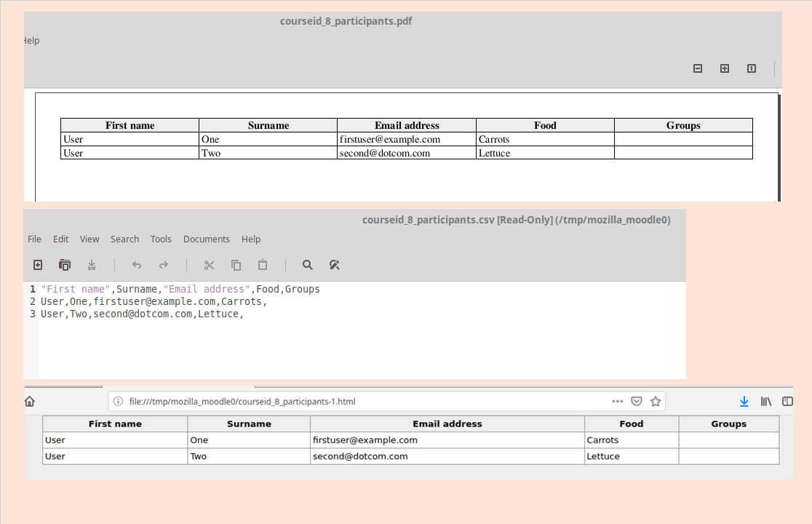This screenshot has height=524, width=812.
Task: Undo last action in text editor
Action: tap(137, 265)
